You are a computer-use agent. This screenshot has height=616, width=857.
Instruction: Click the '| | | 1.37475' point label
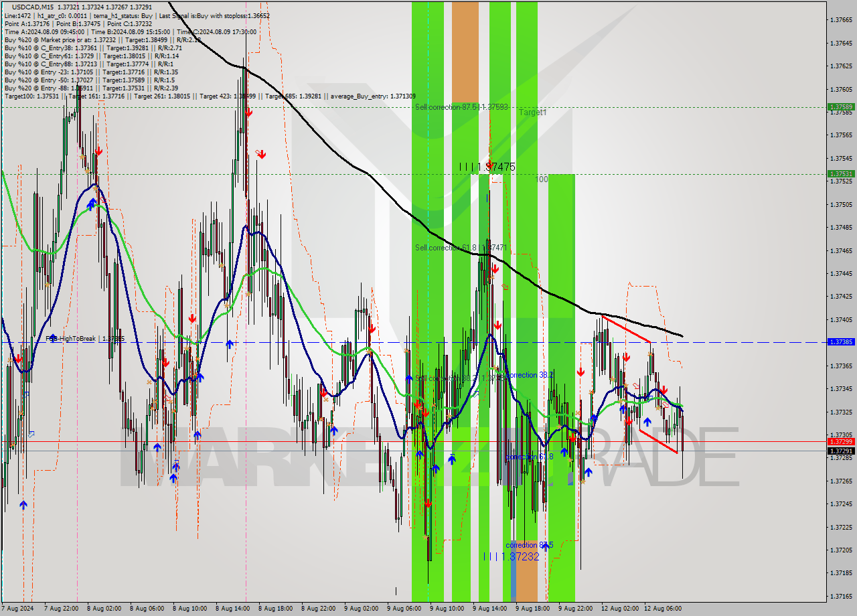487,167
